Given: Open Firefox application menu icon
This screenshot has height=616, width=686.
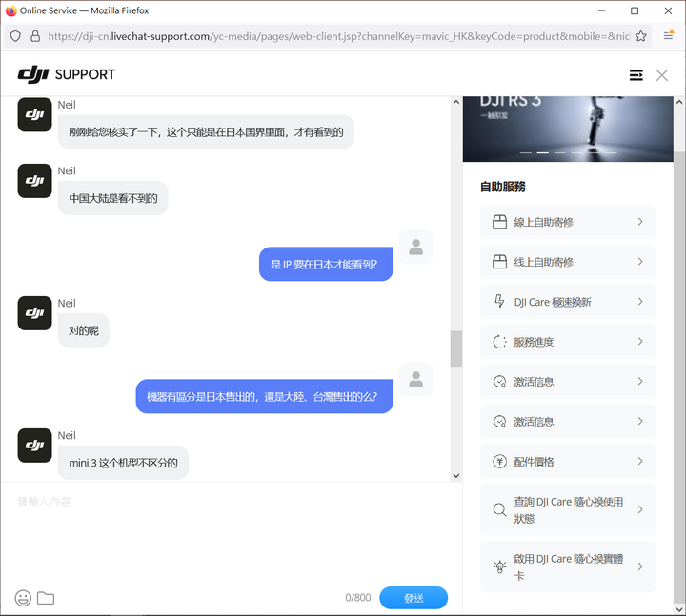Looking at the screenshot, I should pos(669,35).
